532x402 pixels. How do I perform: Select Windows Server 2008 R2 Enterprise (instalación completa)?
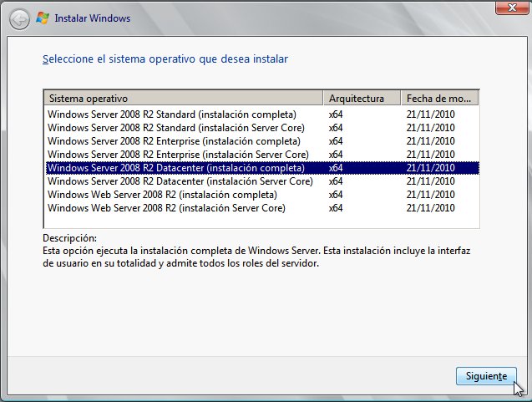(262, 141)
